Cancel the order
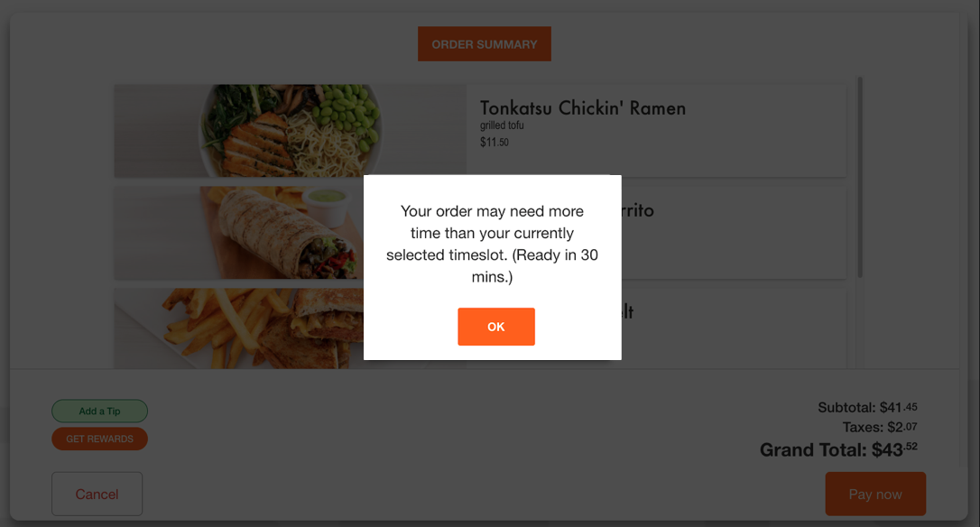 point(97,494)
